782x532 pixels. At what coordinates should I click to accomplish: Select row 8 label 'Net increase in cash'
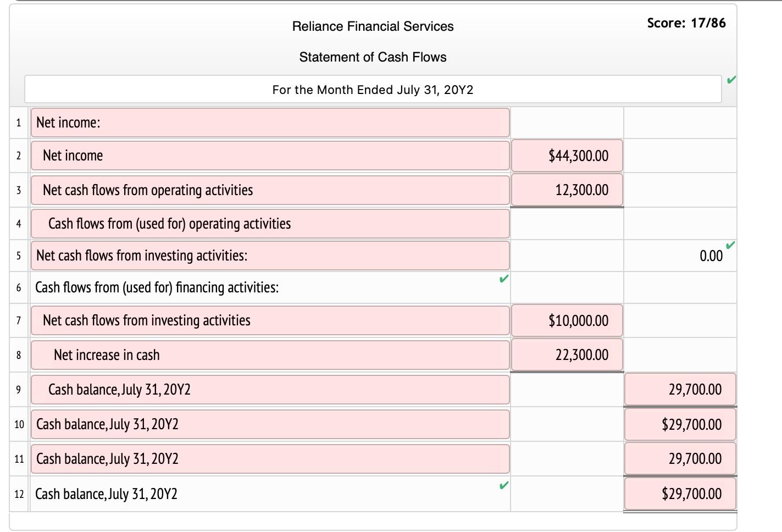pyautogui.click(x=270, y=355)
